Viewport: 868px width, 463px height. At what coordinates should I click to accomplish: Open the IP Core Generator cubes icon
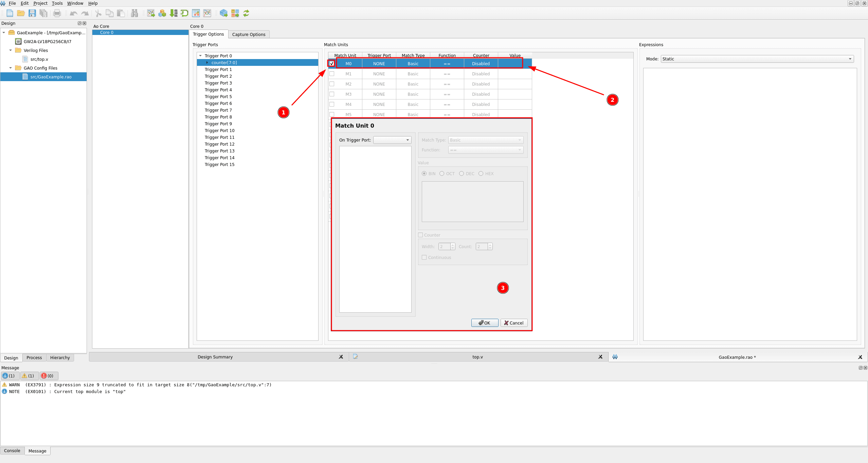coord(162,13)
